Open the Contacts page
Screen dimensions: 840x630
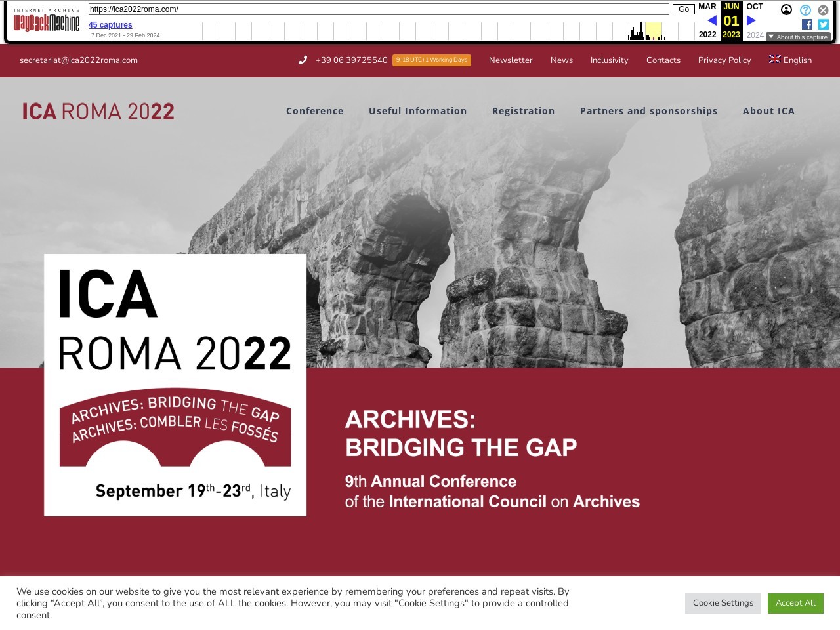point(663,60)
